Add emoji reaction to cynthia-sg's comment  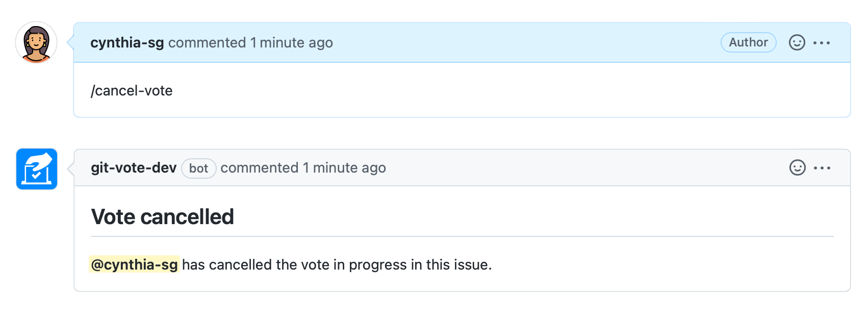(x=797, y=42)
